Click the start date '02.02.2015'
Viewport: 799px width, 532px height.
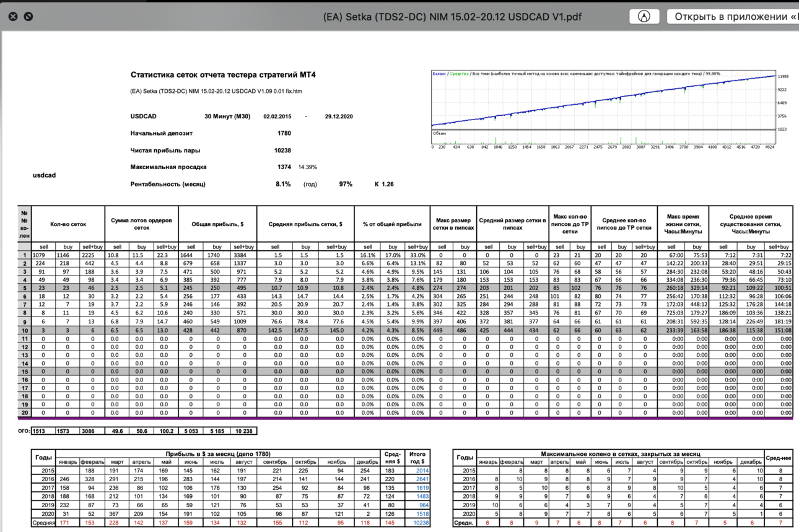(x=277, y=116)
